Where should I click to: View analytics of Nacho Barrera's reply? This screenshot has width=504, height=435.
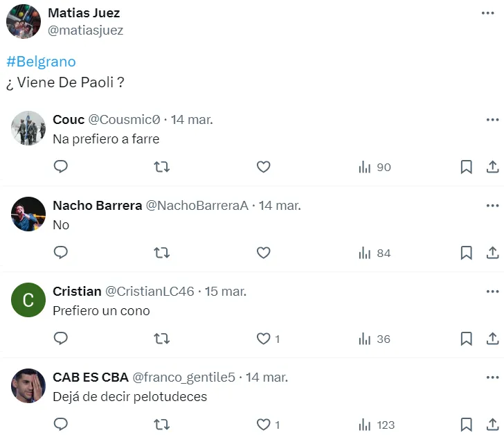(375, 253)
